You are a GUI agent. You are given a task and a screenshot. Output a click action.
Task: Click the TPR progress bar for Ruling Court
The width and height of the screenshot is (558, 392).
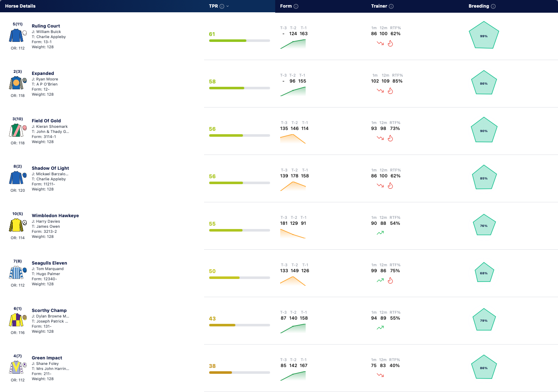point(240,41)
